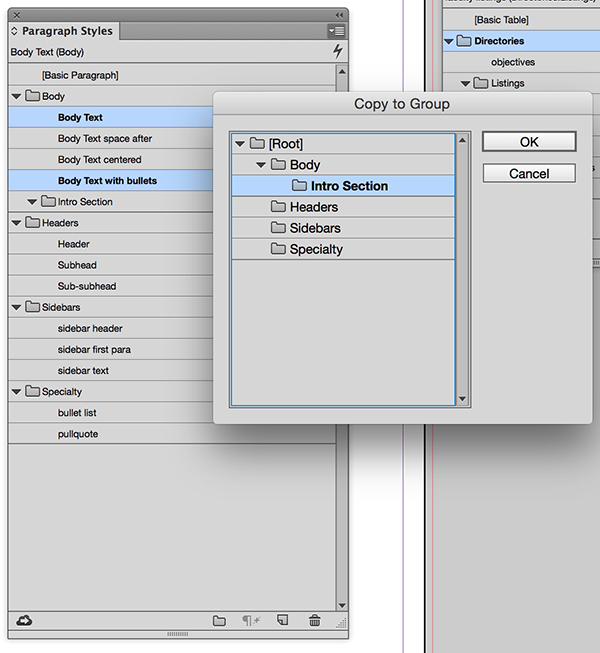This screenshot has height=653, width=600.
Task: Select Intro Section in Copy to Group list
Action: [x=343, y=186]
